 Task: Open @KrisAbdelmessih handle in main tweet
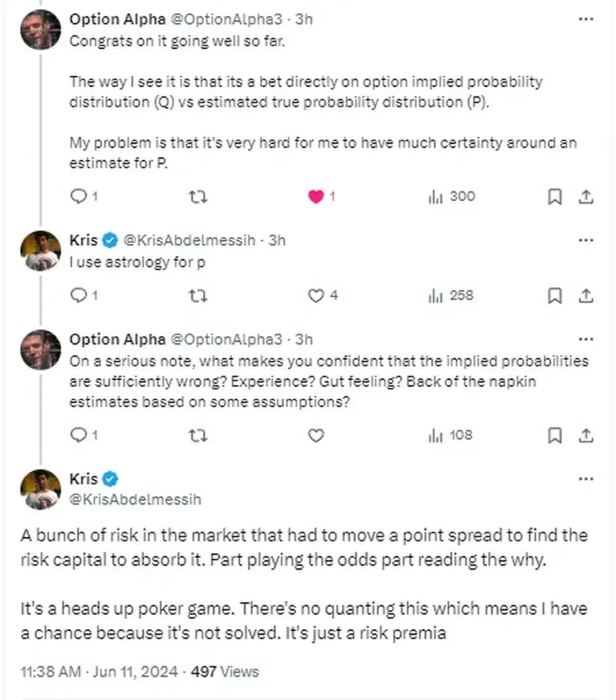135,499
